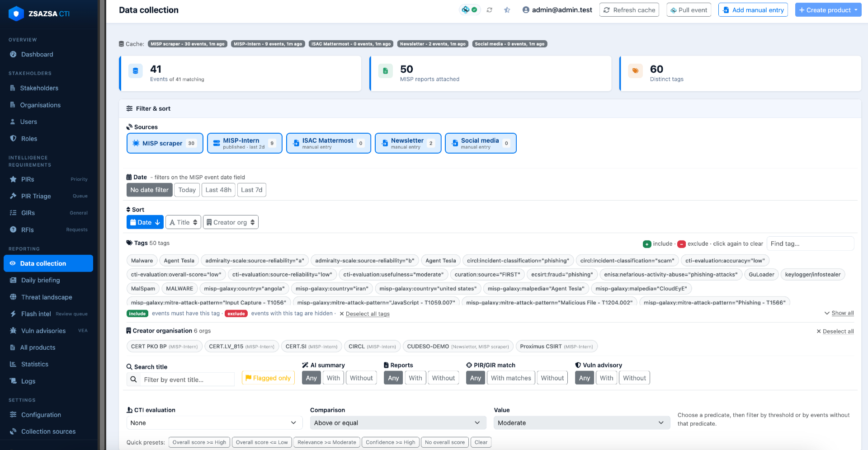Expand tags with Show all
The width and height of the screenshot is (868, 450).
tap(839, 313)
